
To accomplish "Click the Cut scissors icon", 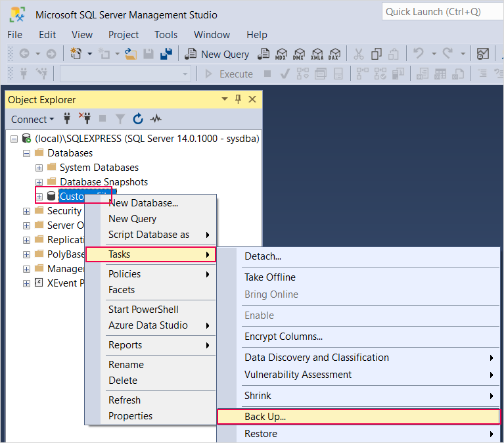I will 358,54.
